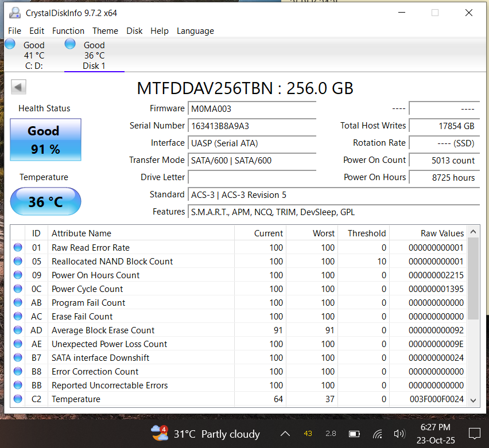Open the Language menu
Image resolution: width=489 pixels, height=448 pixels.
[x=195, y=31]
